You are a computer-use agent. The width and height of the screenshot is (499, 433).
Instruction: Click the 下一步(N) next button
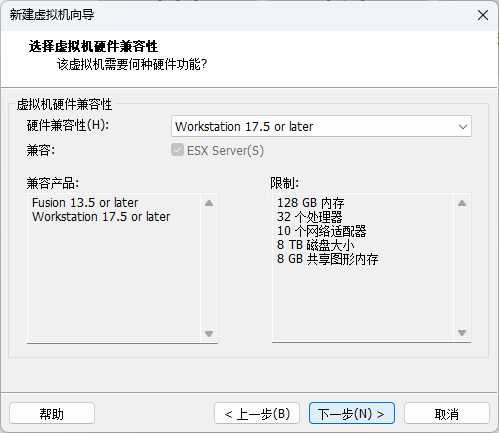click(352, 413)
